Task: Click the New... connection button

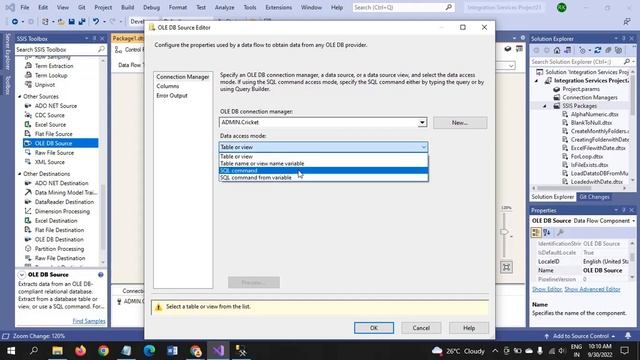Action: [460, 122]
